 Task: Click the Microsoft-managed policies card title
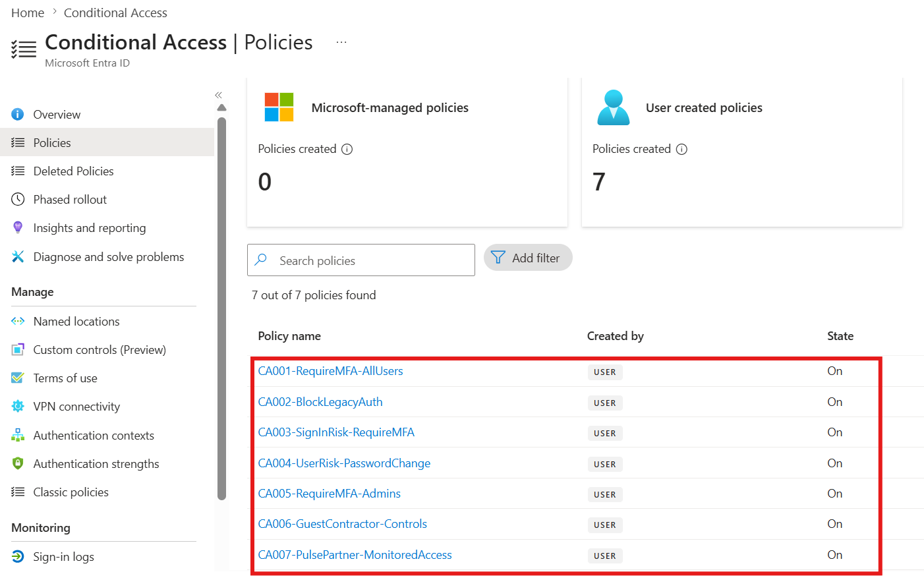[x=390, y=107]
